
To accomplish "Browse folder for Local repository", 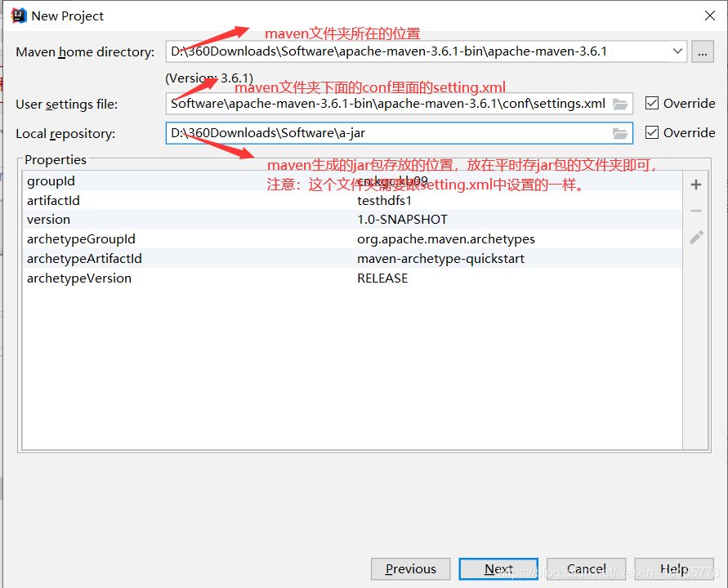I will point(620,134).
